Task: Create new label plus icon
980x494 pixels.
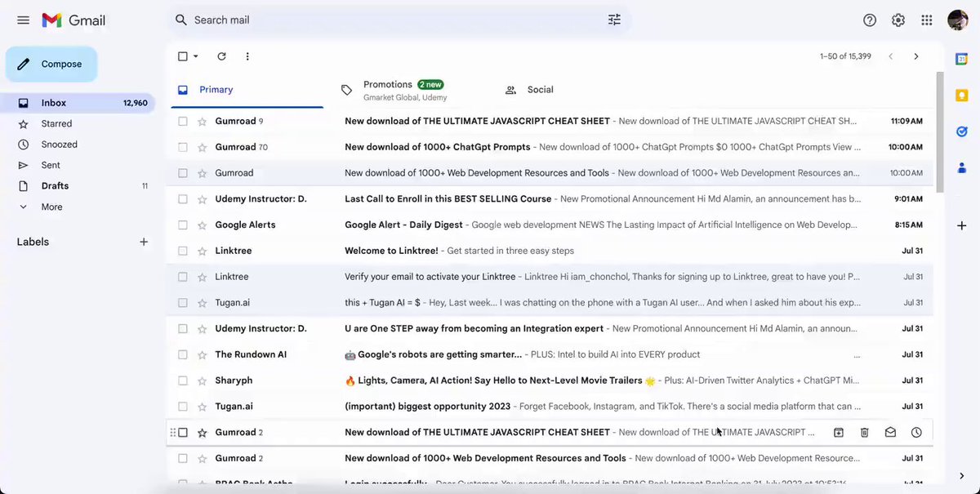Action: coord(144,242)
